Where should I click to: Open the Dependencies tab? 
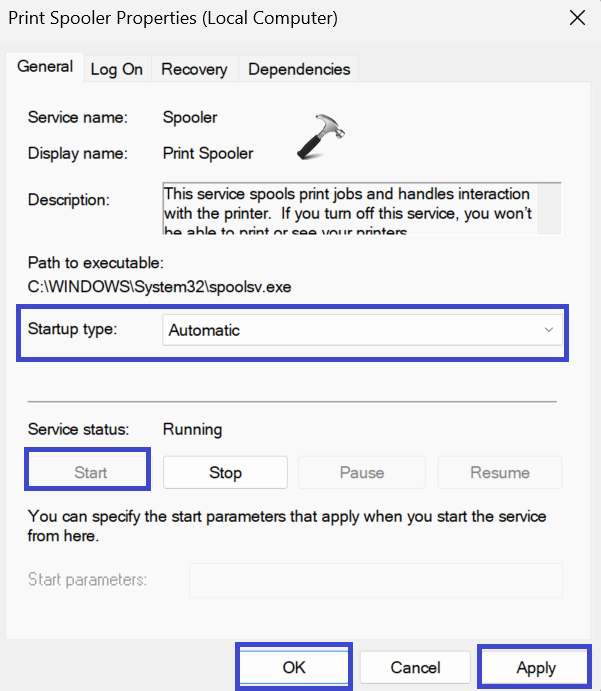(299, 69)
